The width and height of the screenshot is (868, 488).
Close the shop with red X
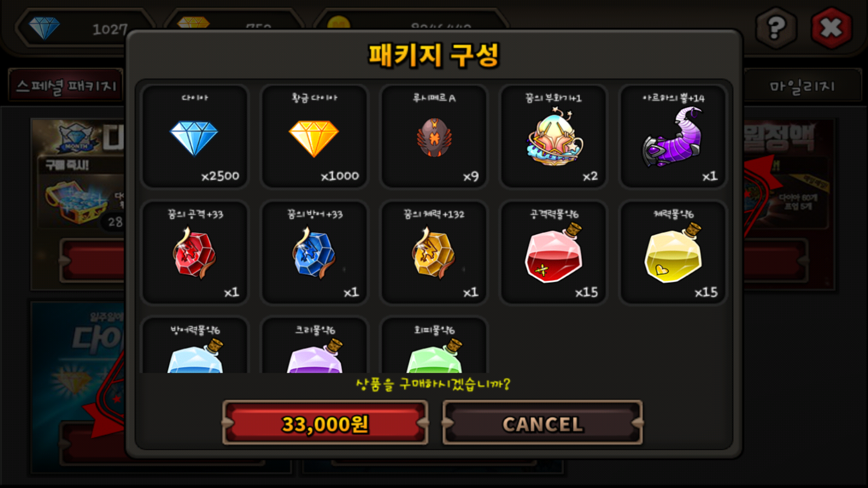(x=831, y=28)
